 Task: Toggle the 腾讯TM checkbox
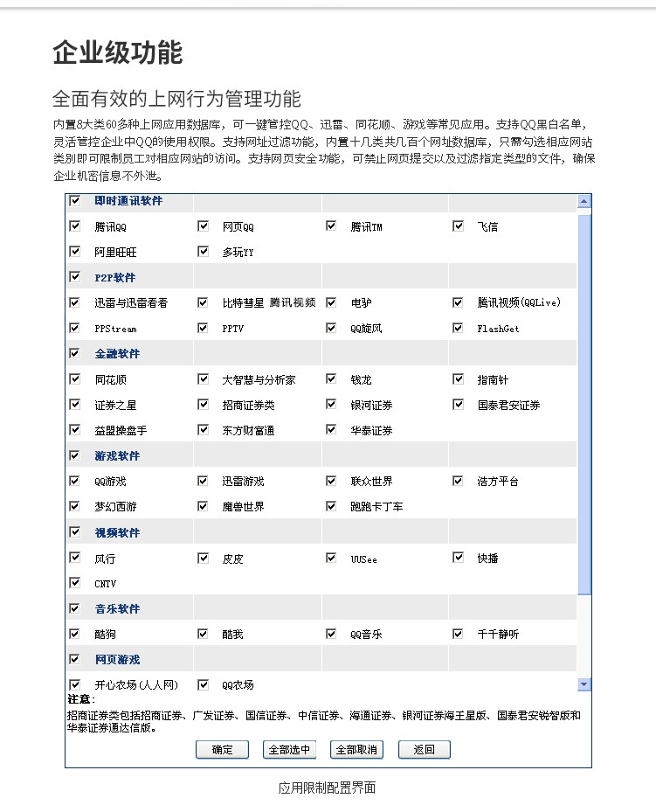(x=331, y=226)
